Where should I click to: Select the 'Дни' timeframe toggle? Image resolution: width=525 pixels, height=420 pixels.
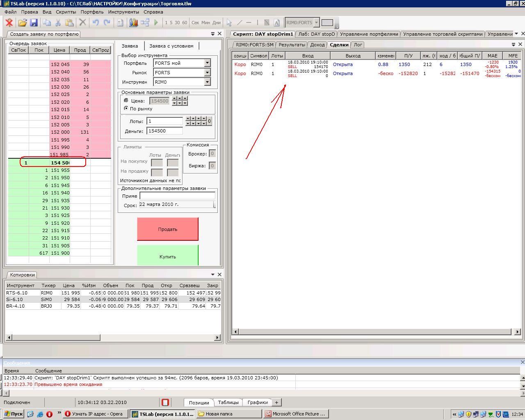pyautogui.click(x=217, y=23)
